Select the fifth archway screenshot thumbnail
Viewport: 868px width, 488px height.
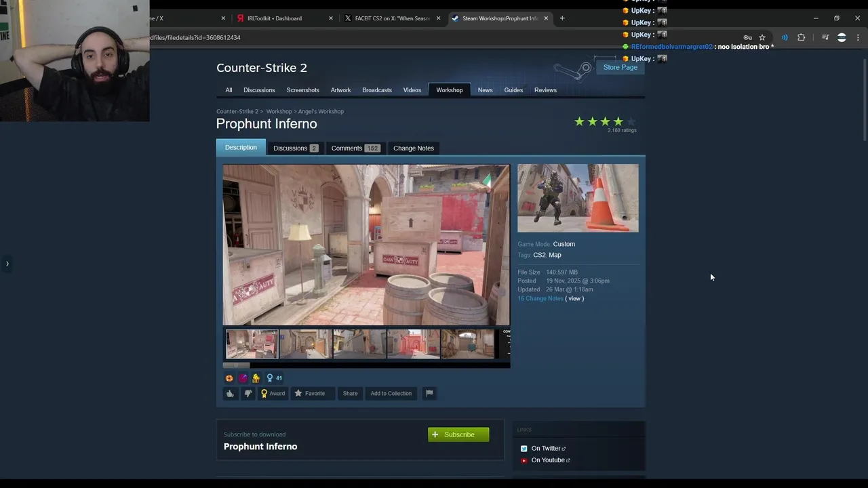click(x=467, y=344)
